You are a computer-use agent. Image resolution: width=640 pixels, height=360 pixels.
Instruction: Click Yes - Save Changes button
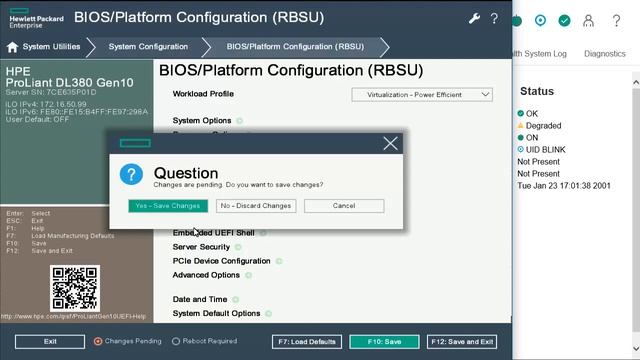pyautogui.click(x=168, y=206)
